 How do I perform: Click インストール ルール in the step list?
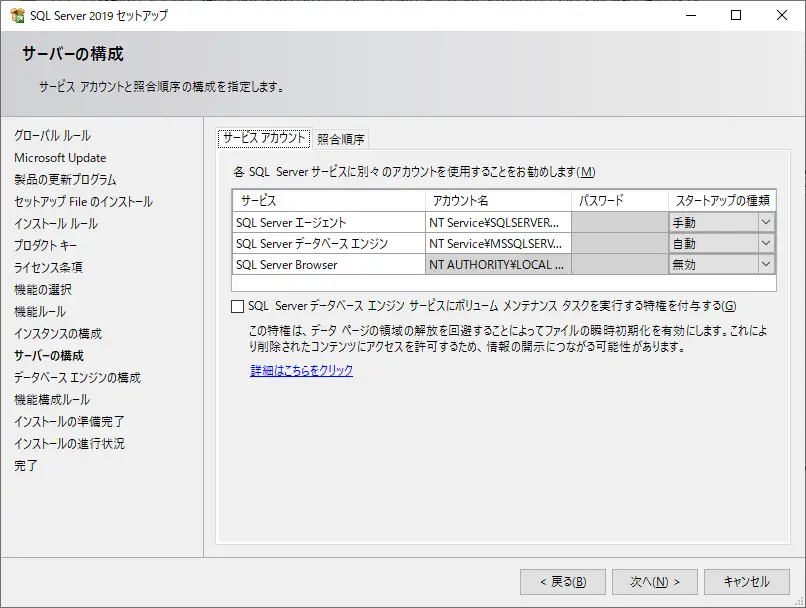(x=56, y=224)
